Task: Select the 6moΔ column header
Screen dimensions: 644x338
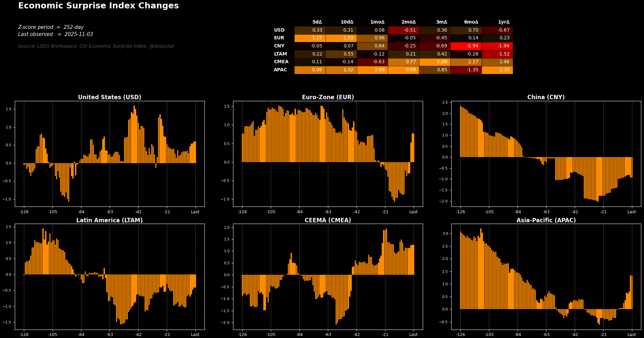Action: click(471, 22)
